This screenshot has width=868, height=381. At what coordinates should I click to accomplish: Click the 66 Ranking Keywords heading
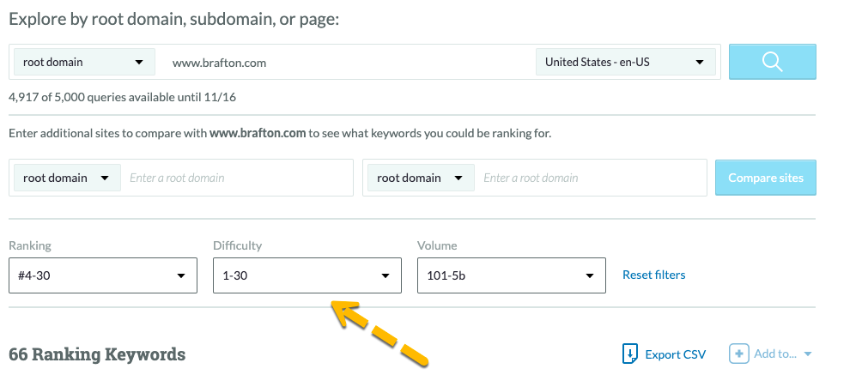point(97,354)
